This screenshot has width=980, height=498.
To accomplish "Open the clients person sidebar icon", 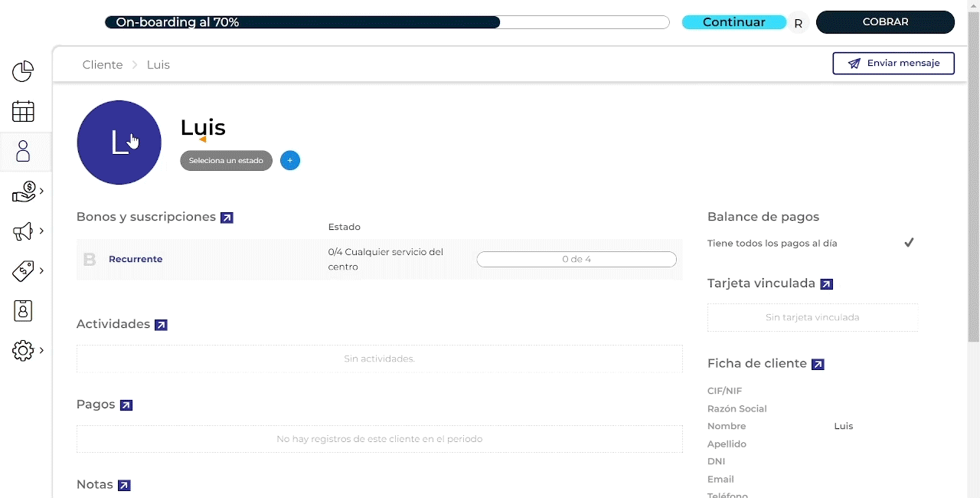I will 23,151.
